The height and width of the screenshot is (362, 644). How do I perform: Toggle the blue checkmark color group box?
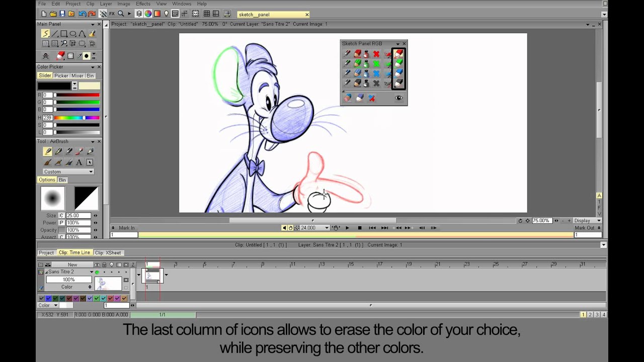48,298
